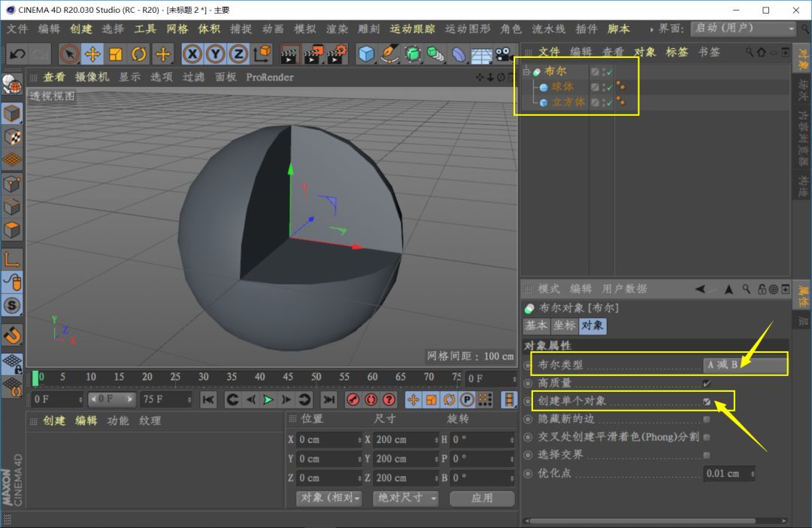
Task: Activate the Rotate tool icon
Action: coord(139,54)
